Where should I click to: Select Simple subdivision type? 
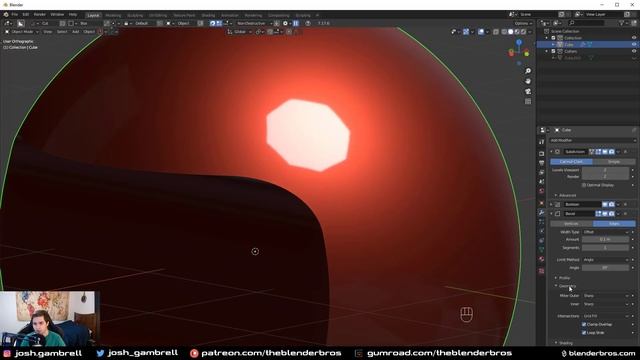(614, 162)
